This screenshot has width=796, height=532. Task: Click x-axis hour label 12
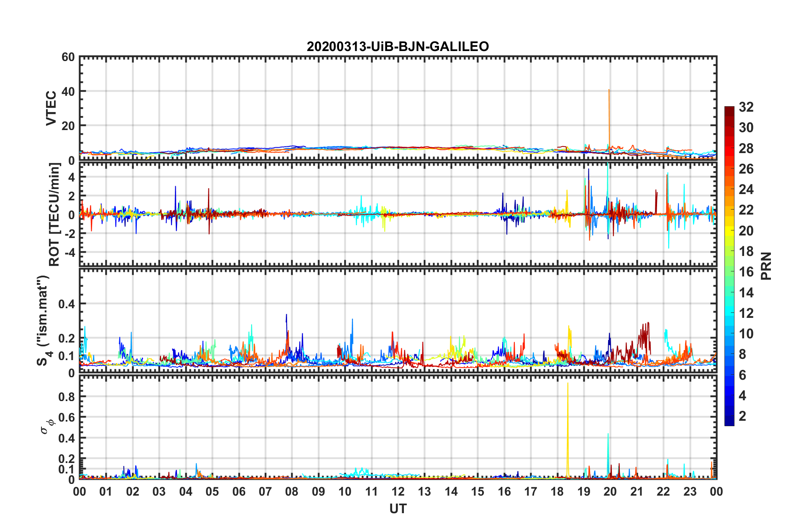(398, 491)
